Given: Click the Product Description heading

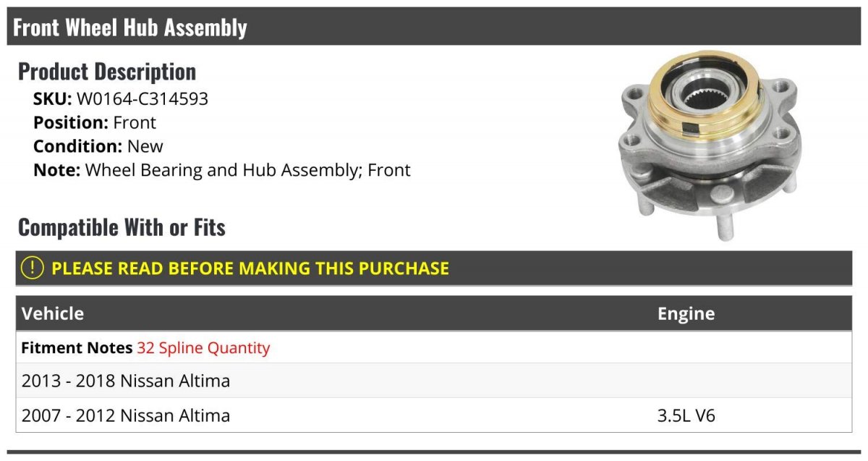Looking at the screenshot, I should [107, 72].
